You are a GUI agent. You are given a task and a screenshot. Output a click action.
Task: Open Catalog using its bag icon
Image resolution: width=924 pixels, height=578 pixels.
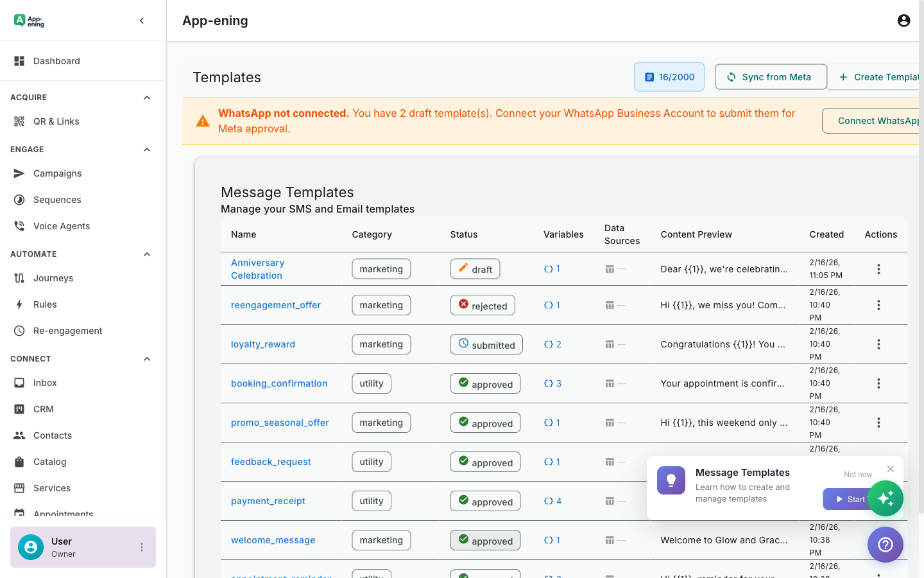tap(19, 461)
